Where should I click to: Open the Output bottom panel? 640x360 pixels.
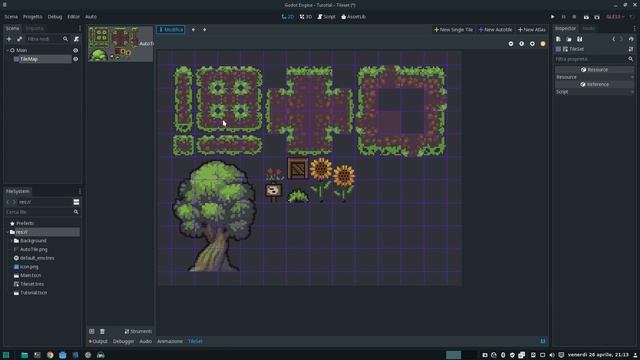coord(98,341)
